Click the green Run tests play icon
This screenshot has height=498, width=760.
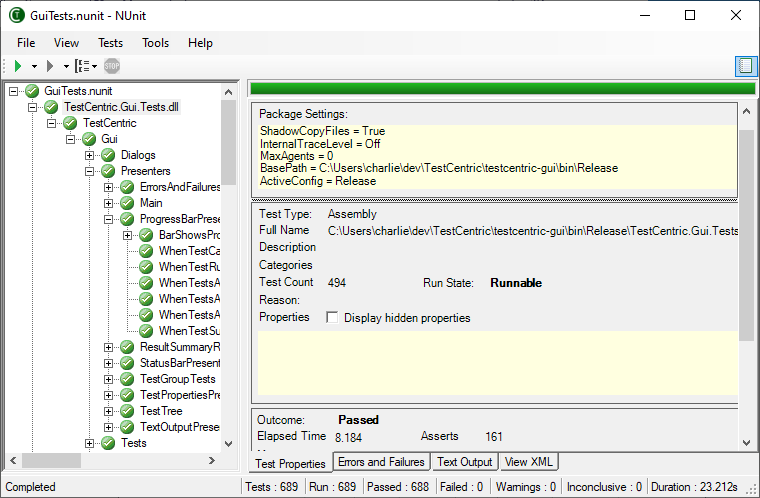18,66
